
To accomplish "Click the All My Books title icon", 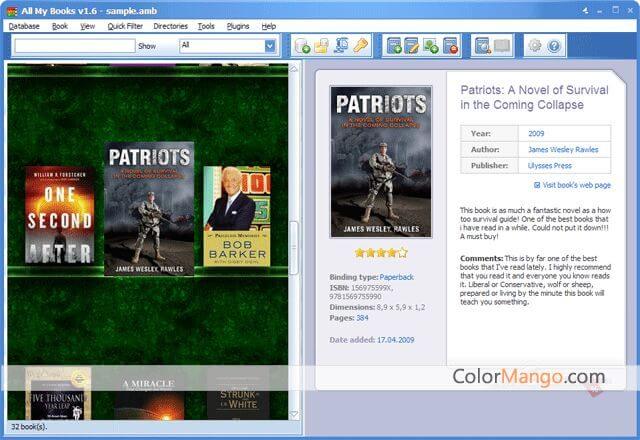I will pyautogui.click(x=12, y=11).
